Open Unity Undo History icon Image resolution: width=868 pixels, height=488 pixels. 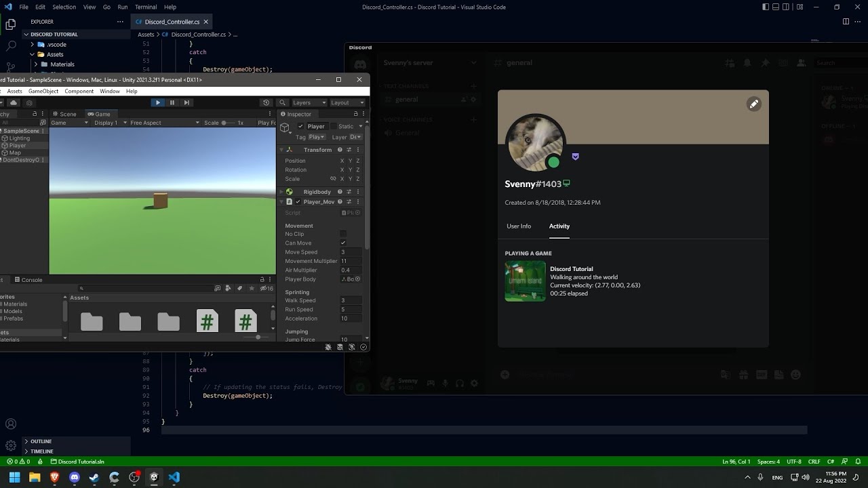[x=266, y=102]
